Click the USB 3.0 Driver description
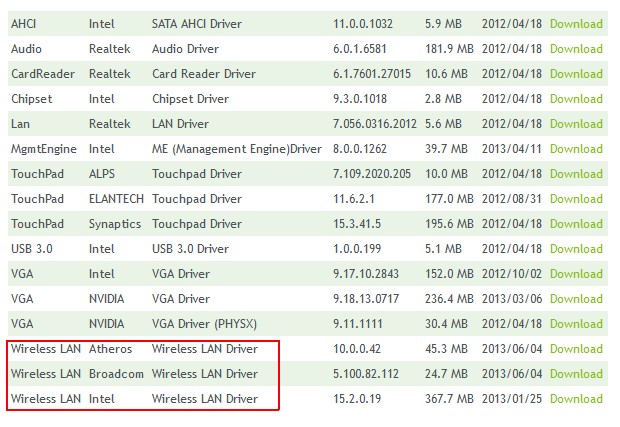The image size is (620, 427). click(x=190, y=249)
